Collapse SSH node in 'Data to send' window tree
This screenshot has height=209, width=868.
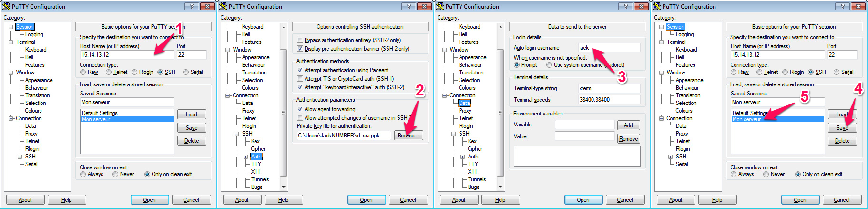(453, 134)
